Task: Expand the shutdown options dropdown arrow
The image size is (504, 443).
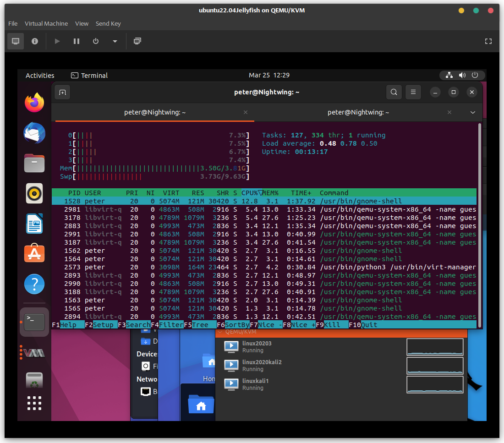Action: point(115,41)
